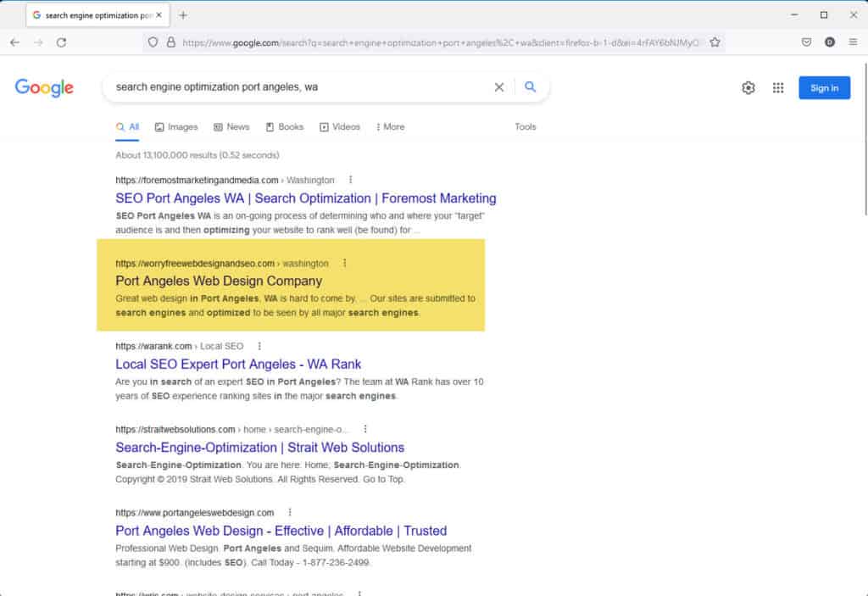This screenshot has width=868, height=596.
Task: Bookmark this page with the star icon
Action: click(x=715, y=42)
